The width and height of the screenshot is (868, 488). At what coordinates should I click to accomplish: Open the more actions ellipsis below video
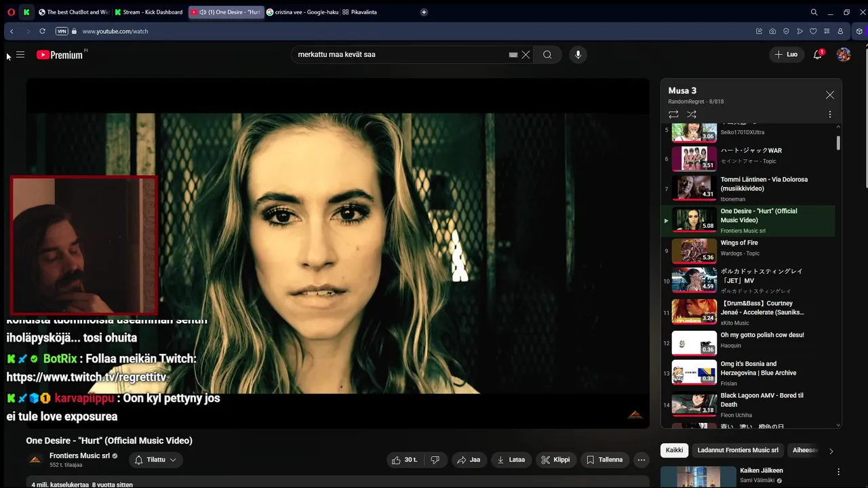tap(642, 460)
